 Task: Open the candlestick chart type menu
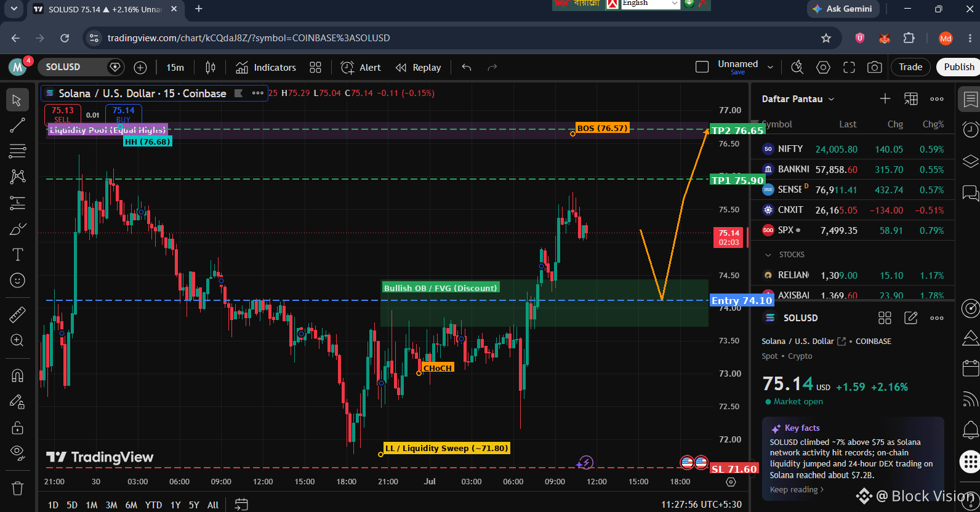coord(211,67)
